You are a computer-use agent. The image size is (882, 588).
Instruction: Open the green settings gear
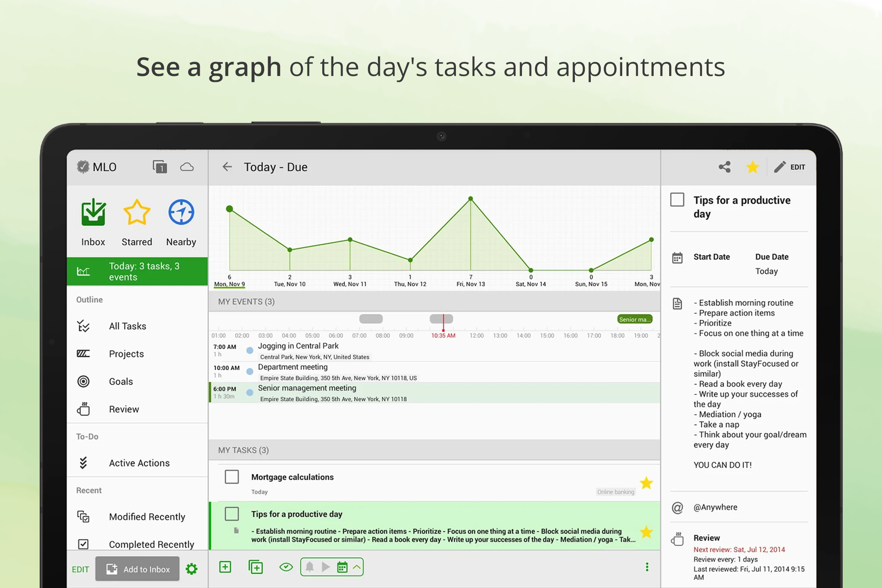(x=191, y=569)
